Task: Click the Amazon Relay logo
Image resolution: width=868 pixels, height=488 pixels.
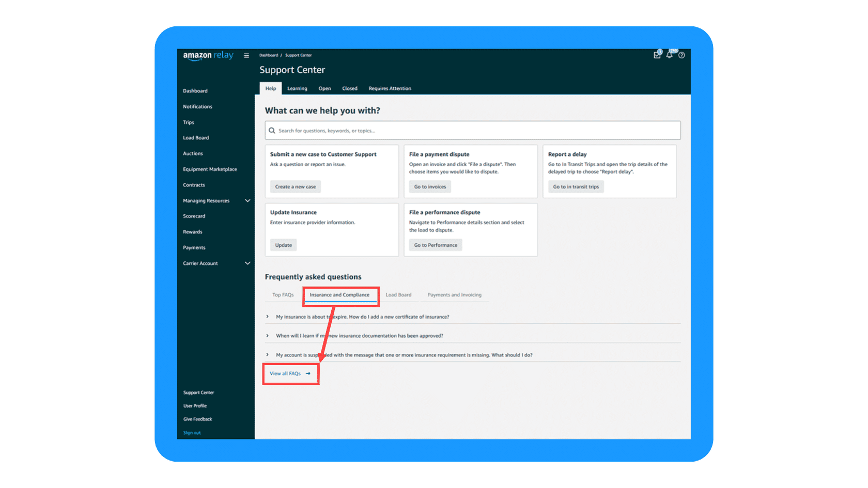Action: [208, 56]
